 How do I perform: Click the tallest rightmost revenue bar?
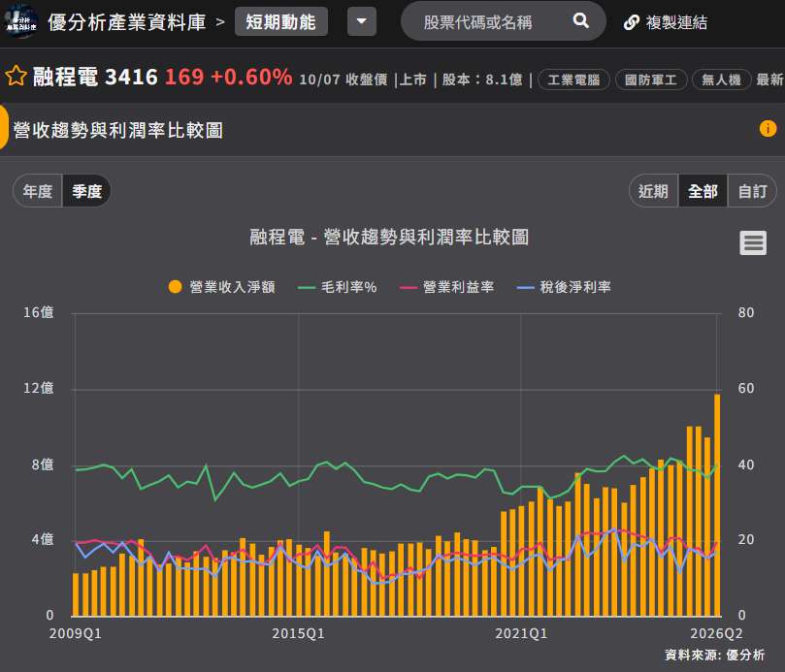tap(717, 505)
